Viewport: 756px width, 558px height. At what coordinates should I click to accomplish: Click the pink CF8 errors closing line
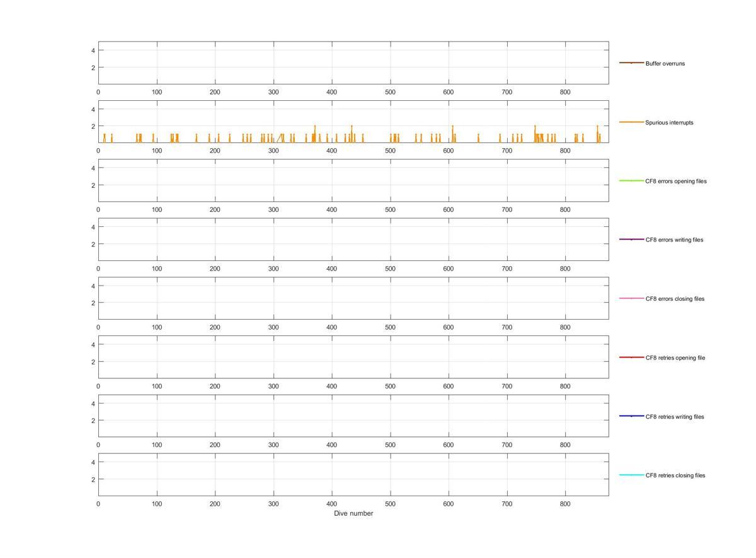point(631,298)
